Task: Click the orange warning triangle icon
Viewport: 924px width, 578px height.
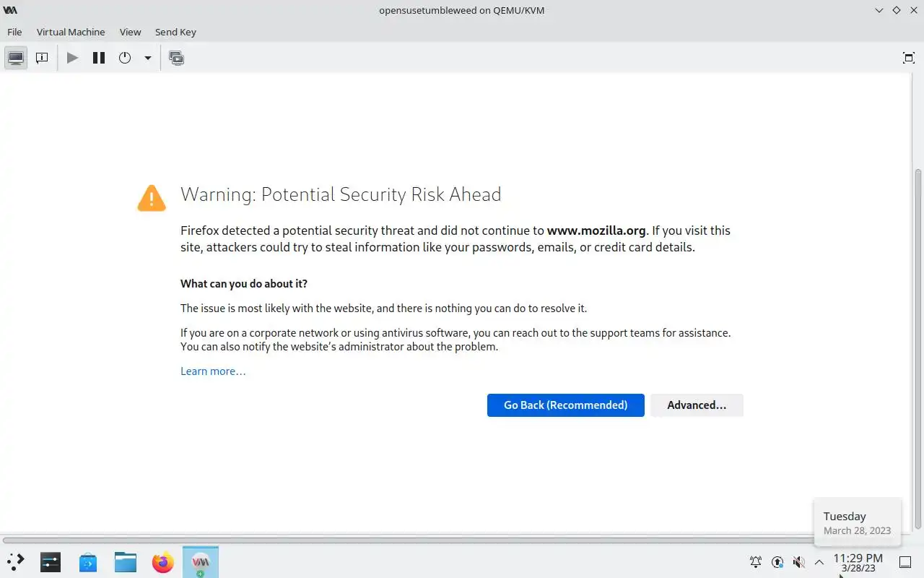Action: pos(152,198)
